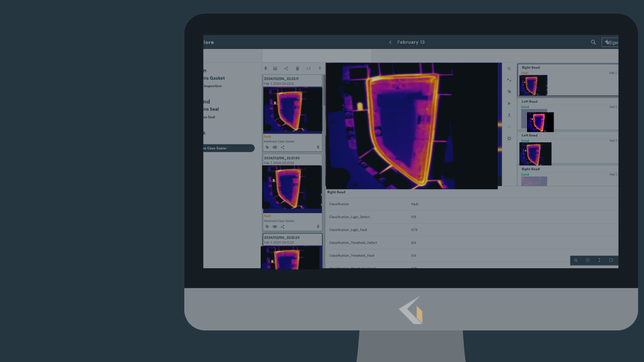Screen dimensions: 644x362
Task: Click the main thermal image viewer
Action: (x=412, y=126)
